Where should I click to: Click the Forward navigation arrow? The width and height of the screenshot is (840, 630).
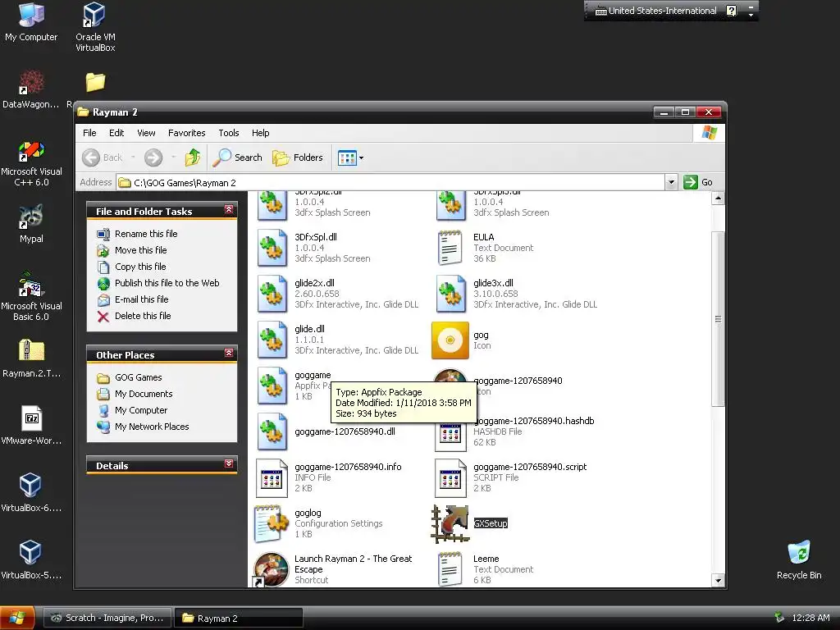153,157
